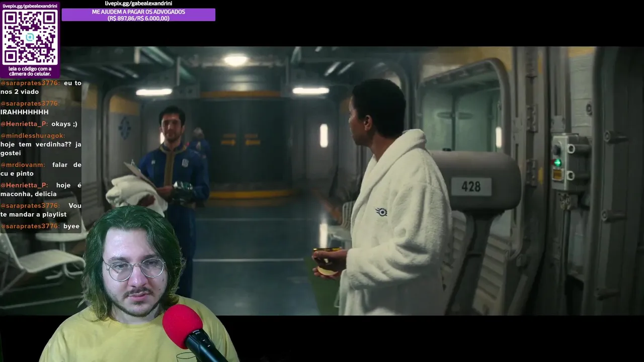Viewport: 644px width, 362px height.
Task: Click message 'Vou te mandar a playlist'
Action: coord(41,210)
